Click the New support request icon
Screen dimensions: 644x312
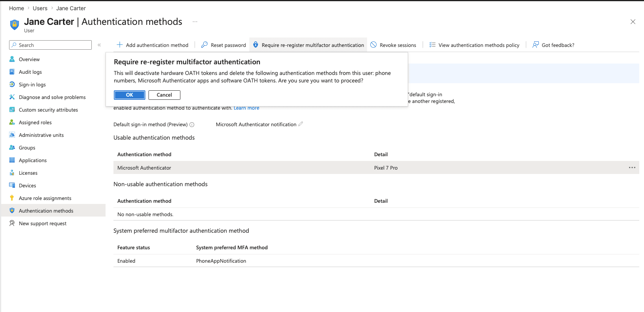click(x=12, y=223)
